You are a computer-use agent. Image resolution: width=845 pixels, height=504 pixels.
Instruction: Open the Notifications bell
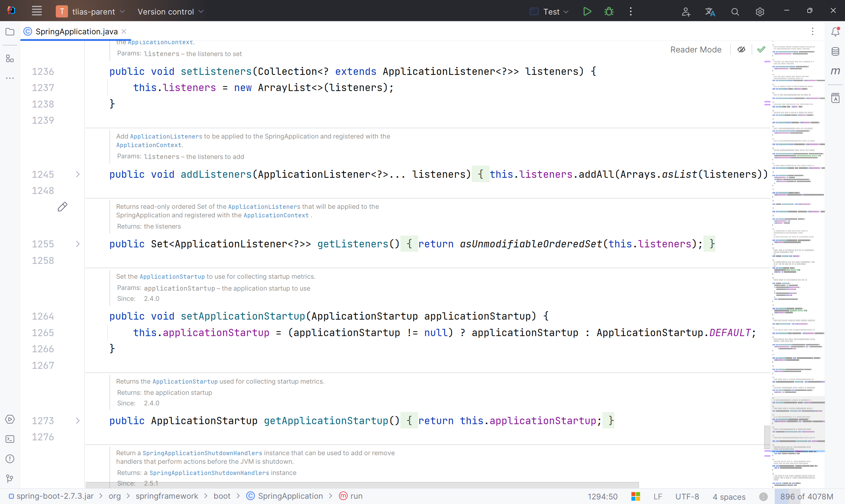tap(835, 32)
